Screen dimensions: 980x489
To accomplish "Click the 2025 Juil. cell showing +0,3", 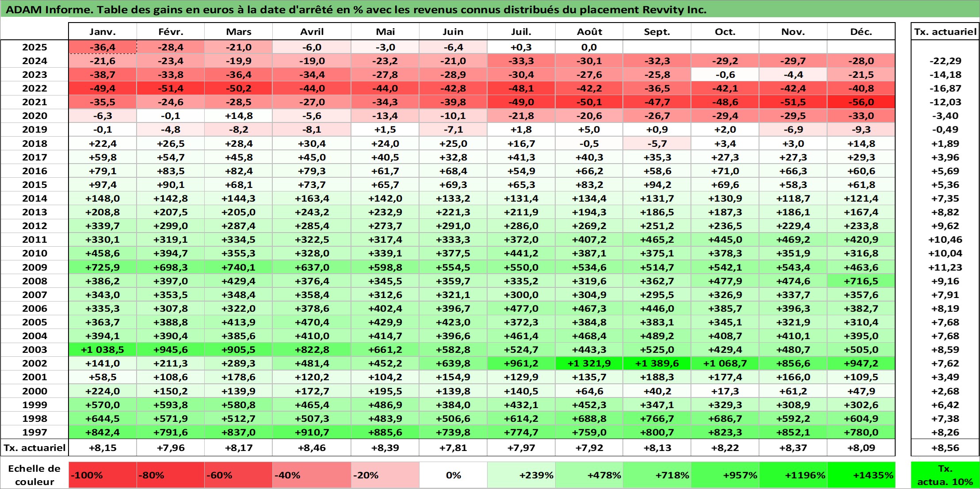I will click(521, 47).
